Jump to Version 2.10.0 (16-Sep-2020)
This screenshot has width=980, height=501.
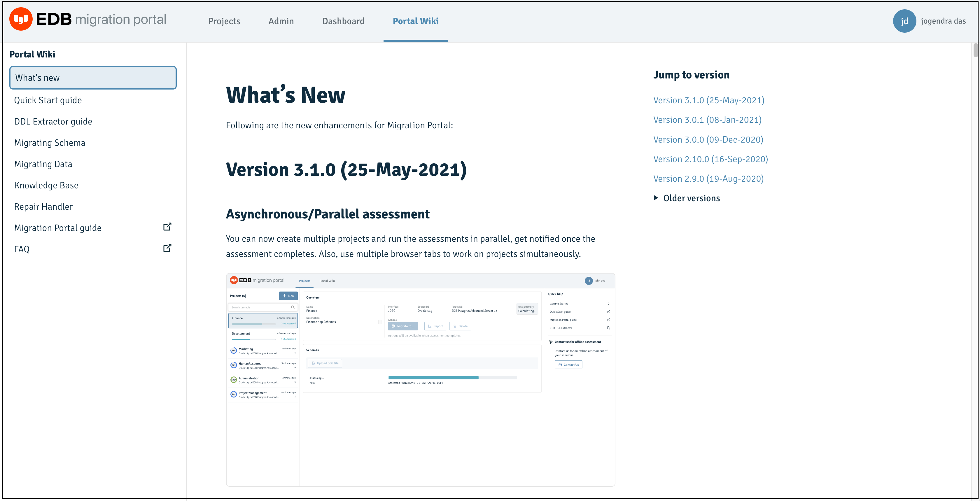coord(710,159)
